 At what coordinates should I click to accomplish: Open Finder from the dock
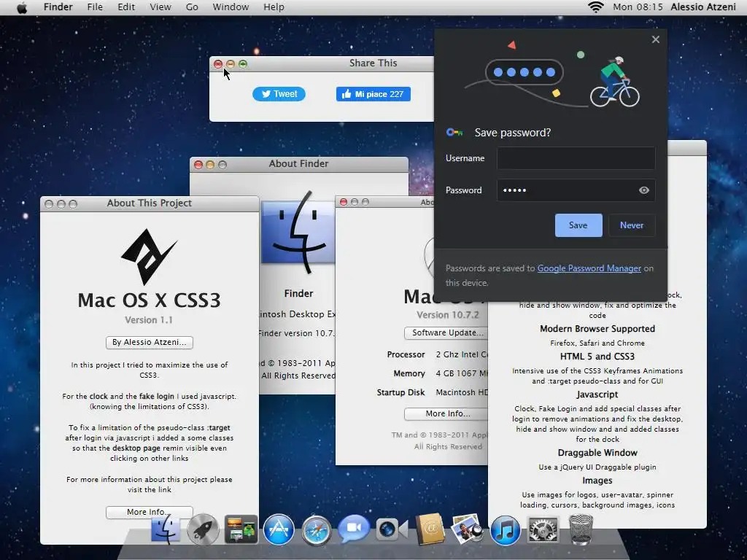tap(166, 529)
